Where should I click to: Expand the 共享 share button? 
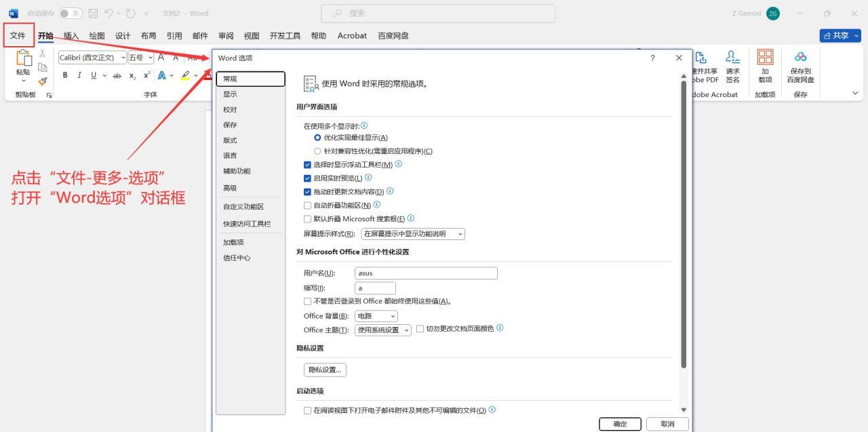point(840,35)
